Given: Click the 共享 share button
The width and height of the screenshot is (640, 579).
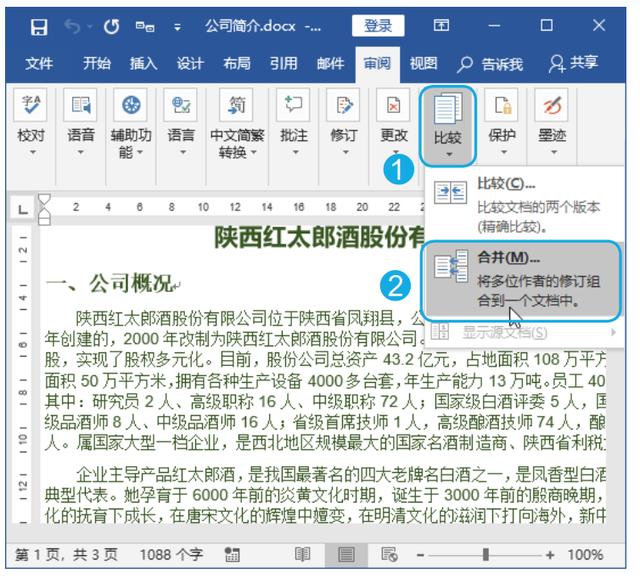Looking at the screenshot, I should pos(573,63).
